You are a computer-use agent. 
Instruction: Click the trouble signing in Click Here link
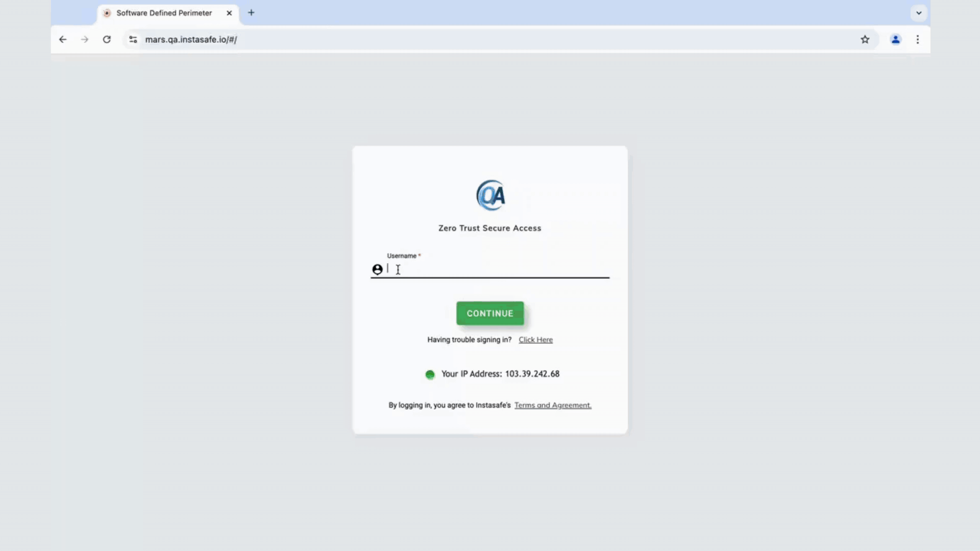click(x=536, y=339)
